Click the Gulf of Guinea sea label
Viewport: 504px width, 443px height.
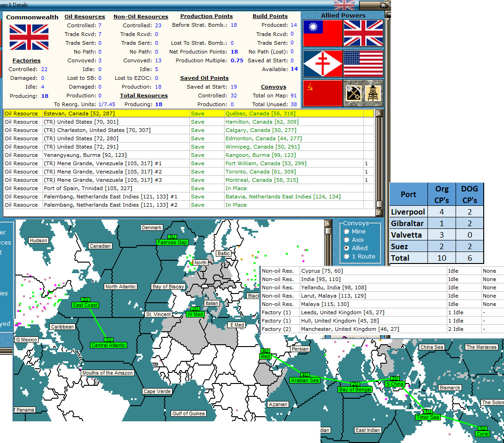click(x=188, y=414)
